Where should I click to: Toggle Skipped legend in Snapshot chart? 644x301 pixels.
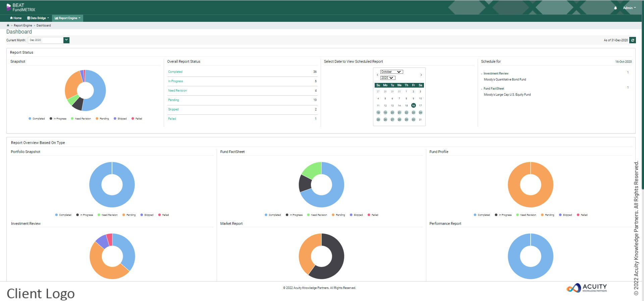(x=120, y=118)
